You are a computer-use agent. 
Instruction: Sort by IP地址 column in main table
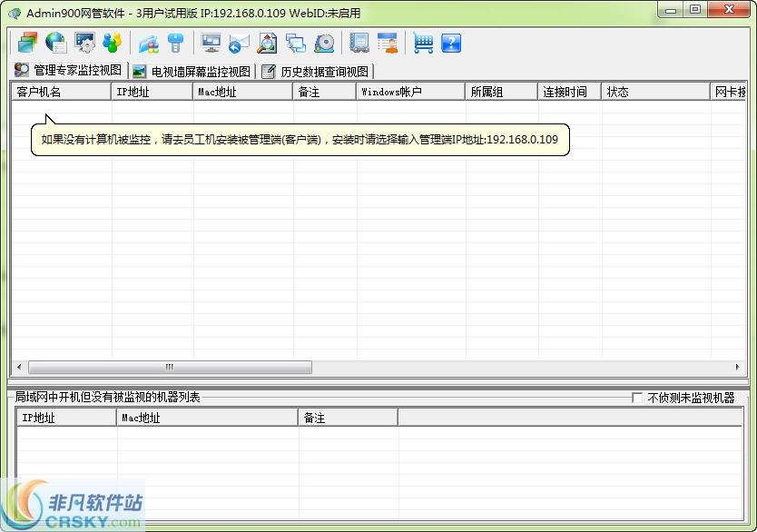click(152, 92)
